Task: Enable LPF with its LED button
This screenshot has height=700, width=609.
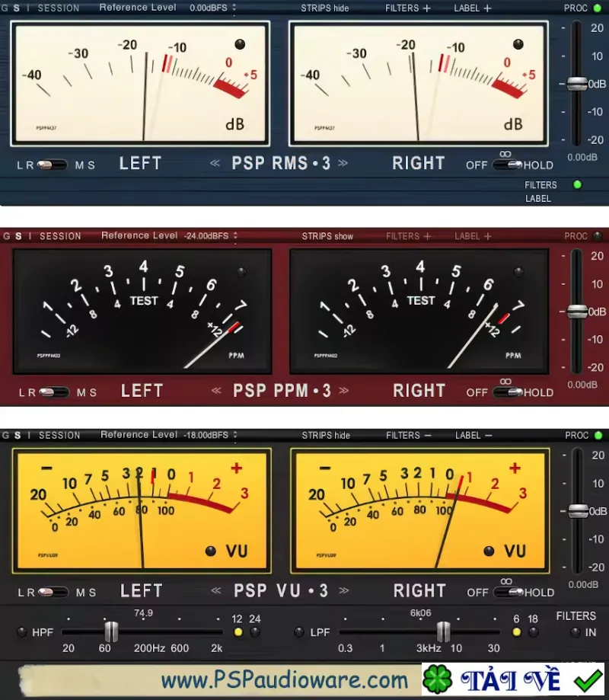Action: click(x=299, y=632)
